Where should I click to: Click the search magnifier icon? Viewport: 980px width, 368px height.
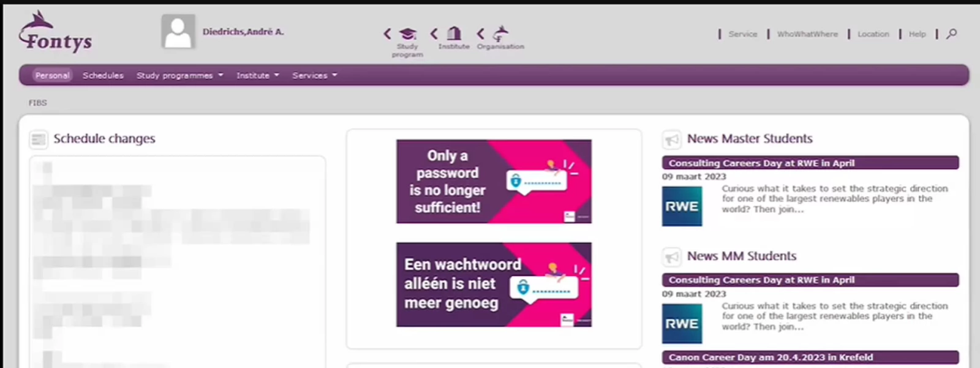click(952, 34)
